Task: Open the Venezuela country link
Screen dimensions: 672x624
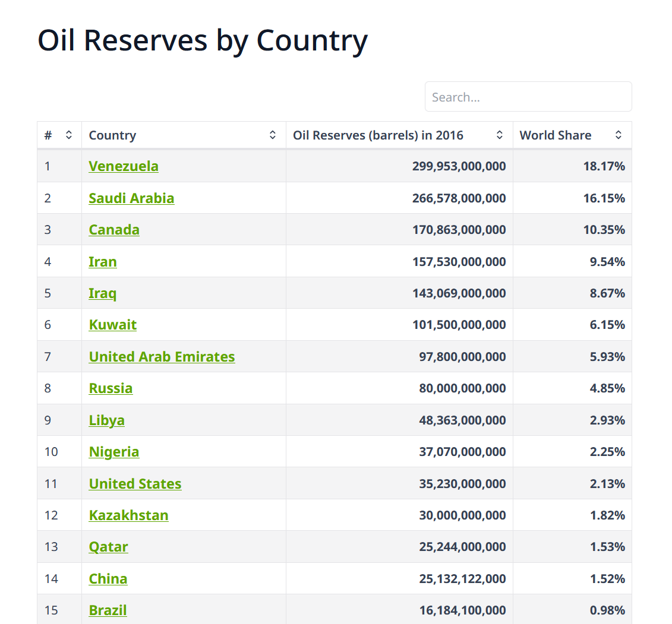Action: pos(124,166)
